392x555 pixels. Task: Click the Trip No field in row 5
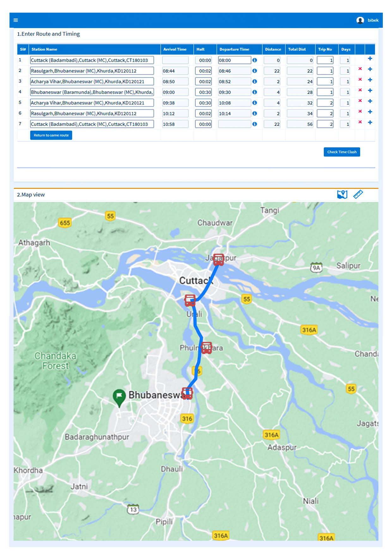(325, 103)
